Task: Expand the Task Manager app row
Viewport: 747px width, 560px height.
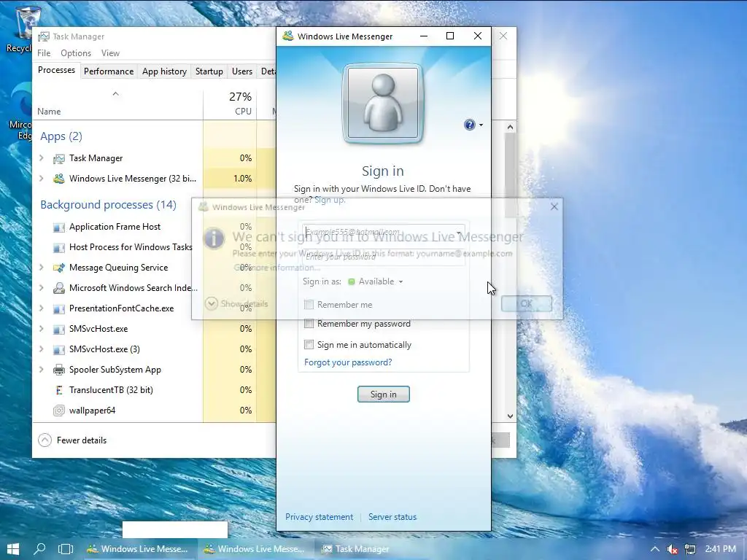Action: pyautogui.click(x=42, y=158)
